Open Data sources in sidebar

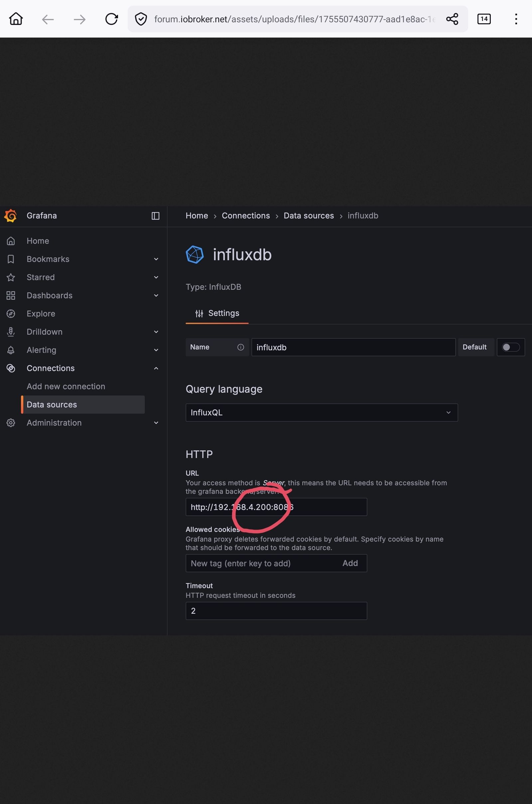point(52,404)
